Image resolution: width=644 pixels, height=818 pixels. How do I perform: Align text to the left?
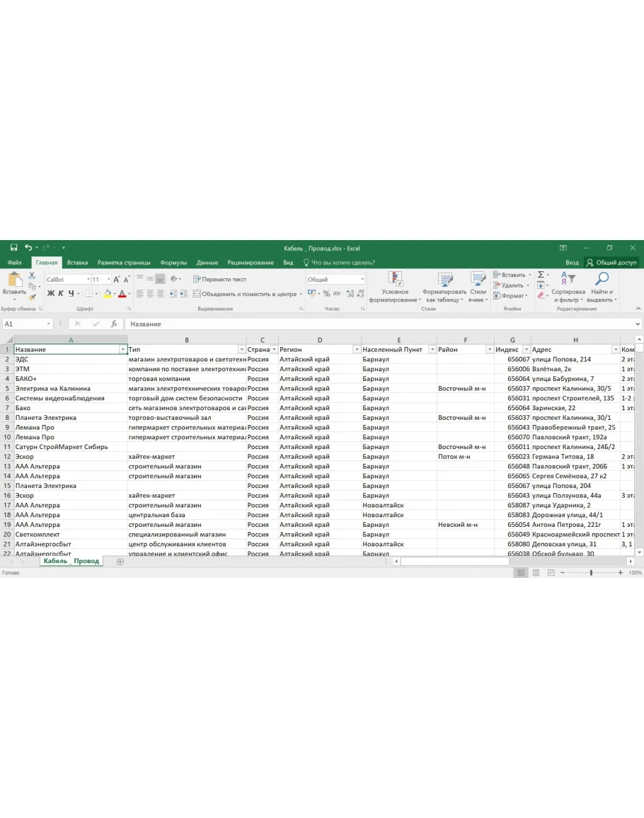tap(139, 294)
